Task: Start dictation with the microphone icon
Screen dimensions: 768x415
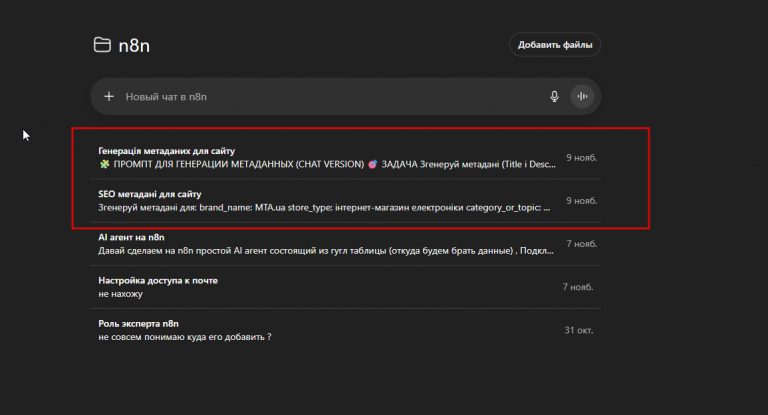Action: click(554, 97)
